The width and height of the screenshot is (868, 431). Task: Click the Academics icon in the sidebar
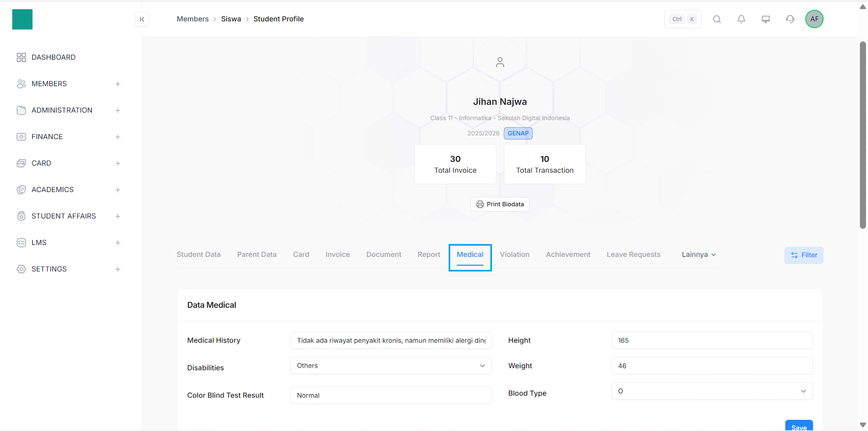pyautogui.click(x=21, y=190)
